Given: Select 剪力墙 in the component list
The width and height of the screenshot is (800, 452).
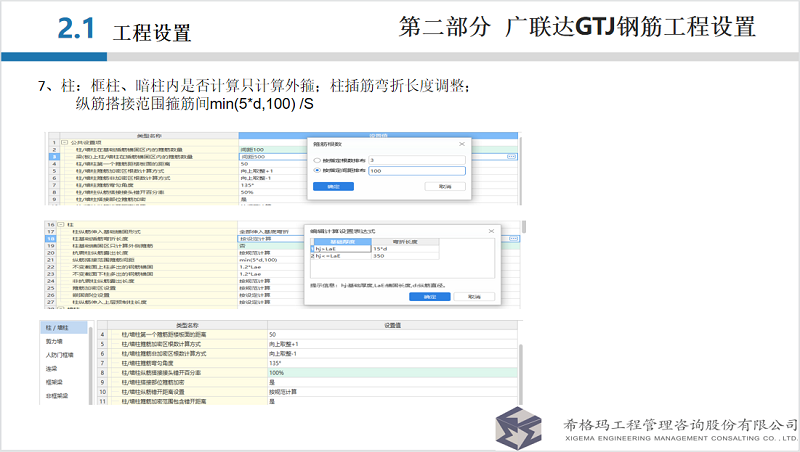Looking at the screenshot, I should coord(54,341).
